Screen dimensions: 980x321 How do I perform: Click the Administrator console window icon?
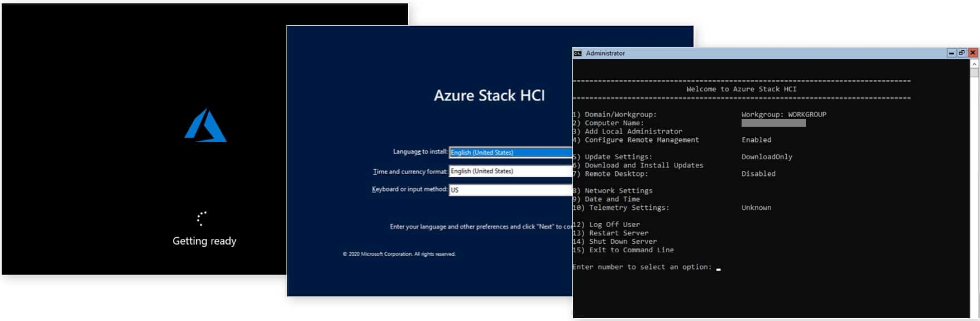tap(578, 54)
